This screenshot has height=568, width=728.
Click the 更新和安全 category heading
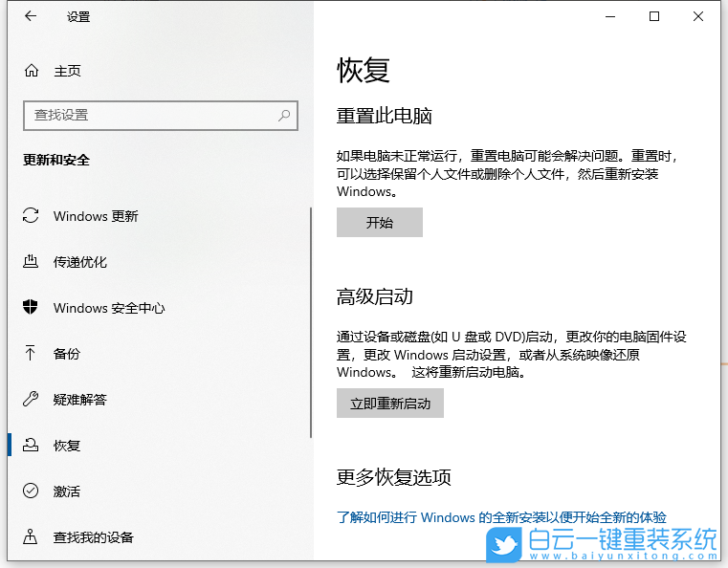tap(56, 160)
